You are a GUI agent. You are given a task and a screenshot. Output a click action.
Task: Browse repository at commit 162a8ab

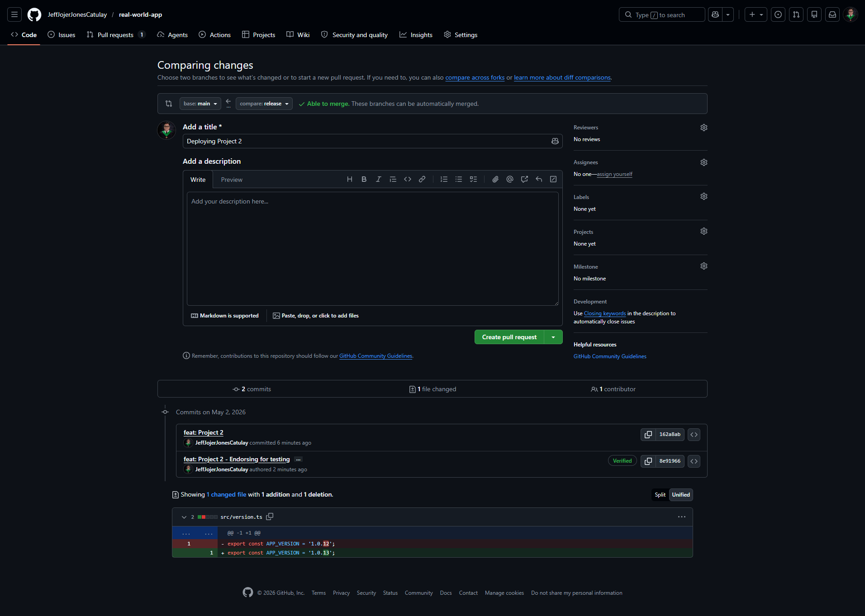point(694,435)
